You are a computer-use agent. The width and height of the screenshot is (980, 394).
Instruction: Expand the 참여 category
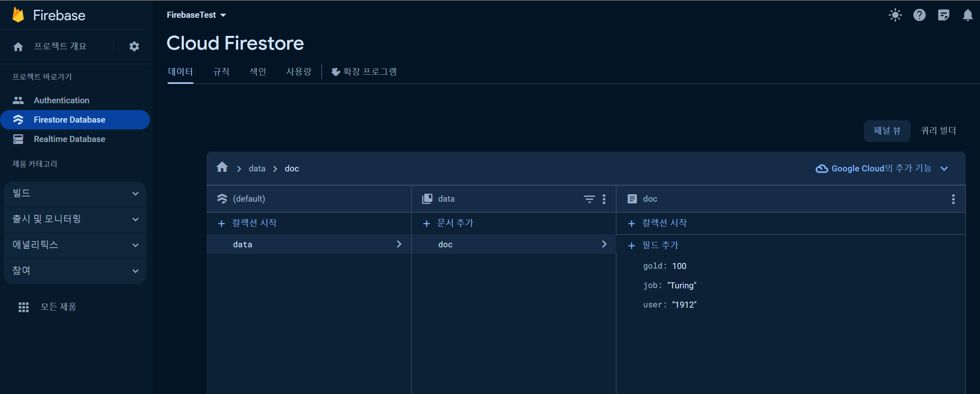click(75, 271)
